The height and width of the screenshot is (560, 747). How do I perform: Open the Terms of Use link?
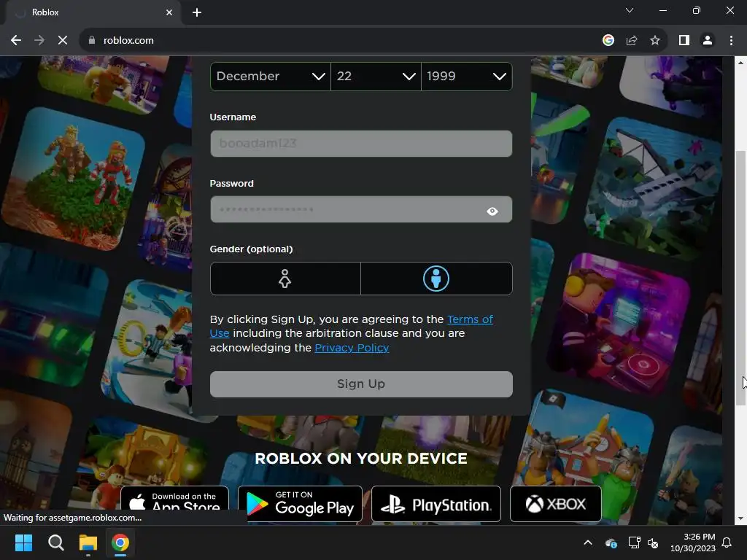click(470, 319)
